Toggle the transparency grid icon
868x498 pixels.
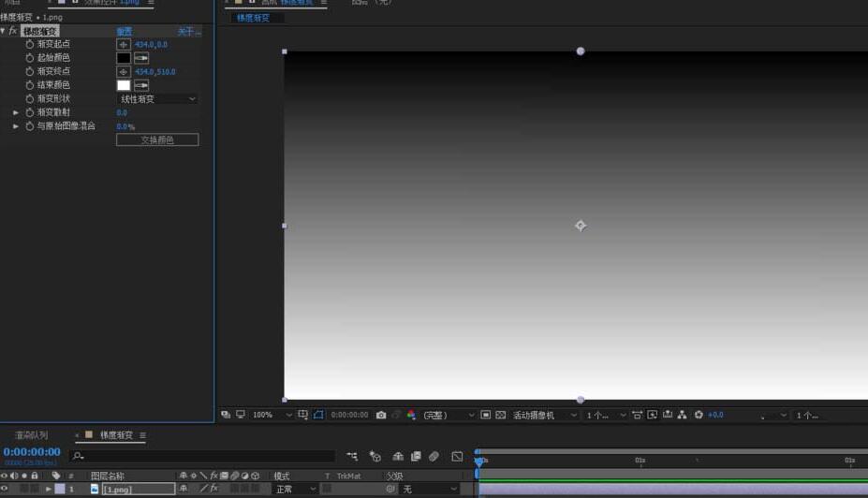click(500, 415)
